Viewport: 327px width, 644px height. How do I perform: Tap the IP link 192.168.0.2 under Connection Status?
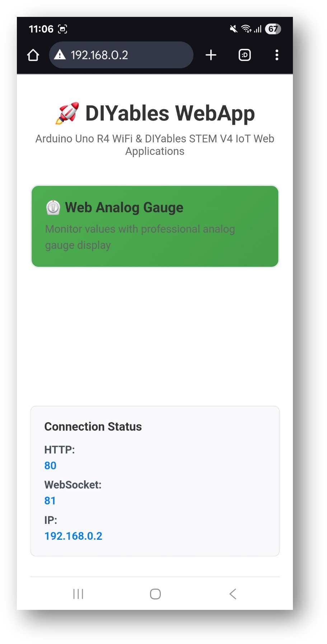point(73,535)
